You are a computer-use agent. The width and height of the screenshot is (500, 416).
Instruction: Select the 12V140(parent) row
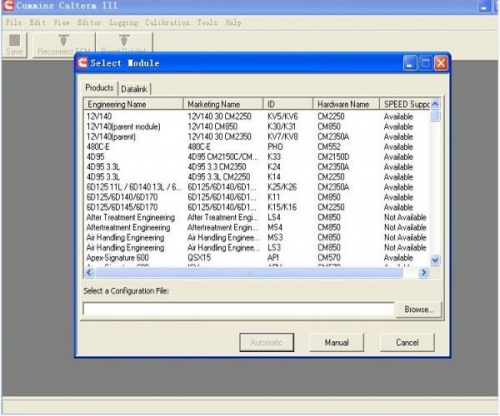(257, 137)
